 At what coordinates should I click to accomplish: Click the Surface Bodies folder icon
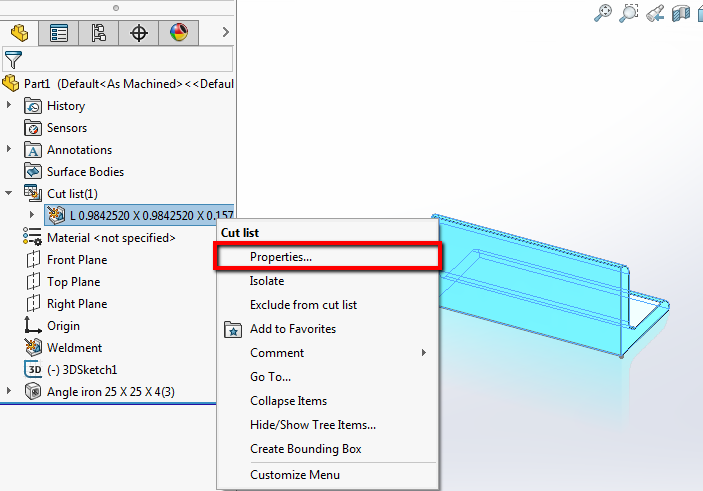click(33, 172)
